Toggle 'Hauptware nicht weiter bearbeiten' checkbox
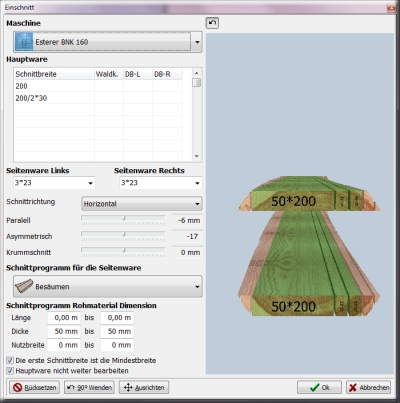Image resolution: width=400 pixels, height=403 pixels. point(10,371)
